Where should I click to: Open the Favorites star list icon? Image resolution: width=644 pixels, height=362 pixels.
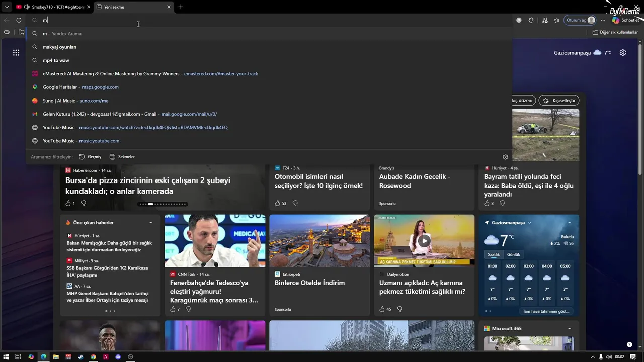[557, 20]
